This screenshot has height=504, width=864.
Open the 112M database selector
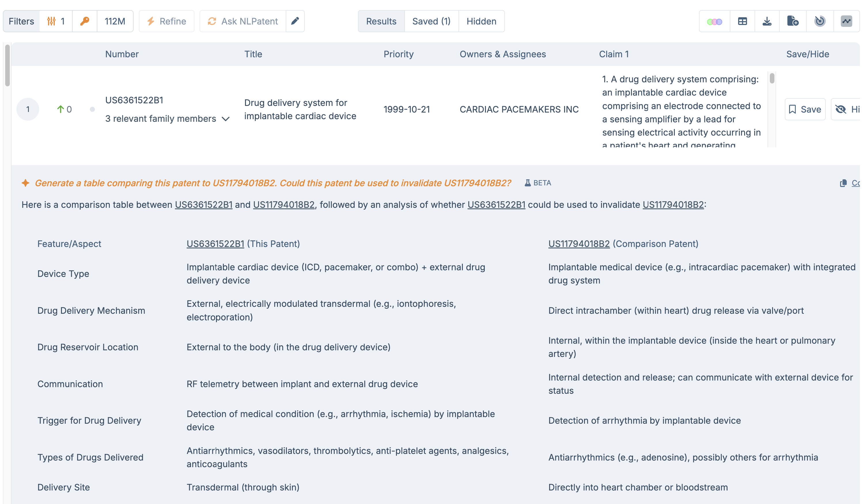(115, 21)
